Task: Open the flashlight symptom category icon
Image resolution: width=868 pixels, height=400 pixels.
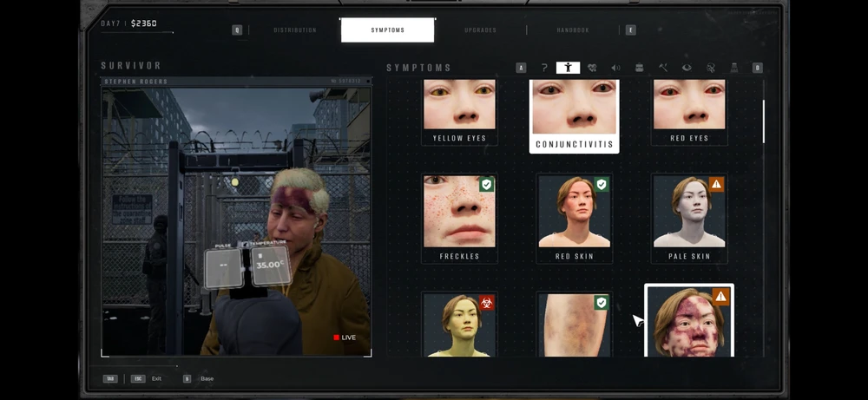Action: click(x=733, y=68)
